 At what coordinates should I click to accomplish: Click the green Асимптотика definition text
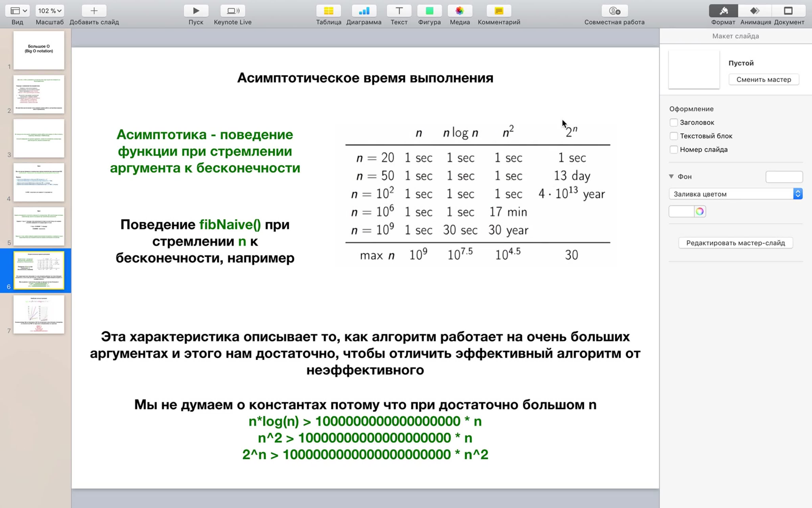tap(205, 151)
